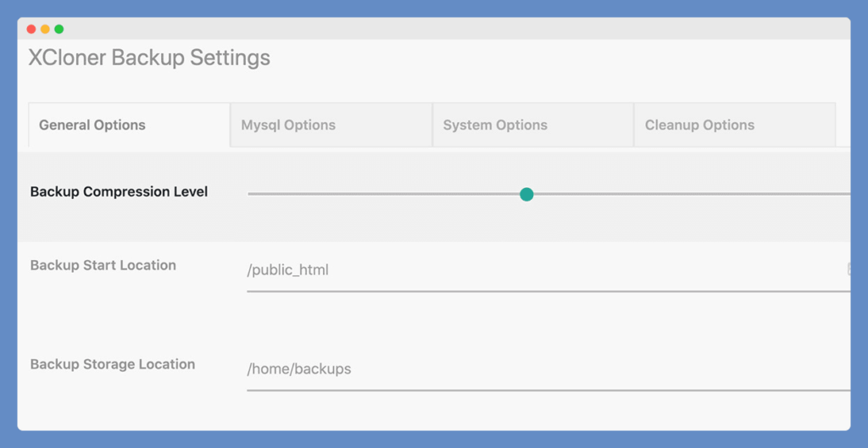The width and height of the screenshot is (868, 448).
Task: Minimize the window with the yellow button
Action: (x=46, y=30)
